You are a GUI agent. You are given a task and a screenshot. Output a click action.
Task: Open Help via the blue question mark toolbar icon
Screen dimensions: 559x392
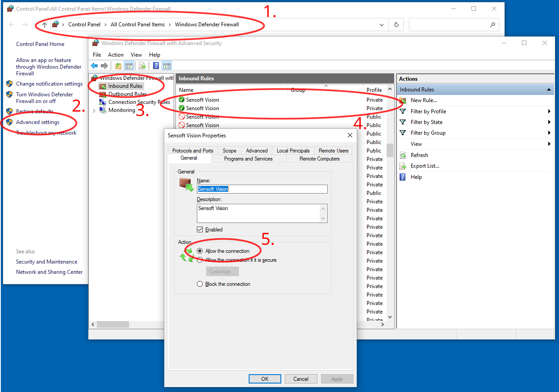click(x=156, y=66)
